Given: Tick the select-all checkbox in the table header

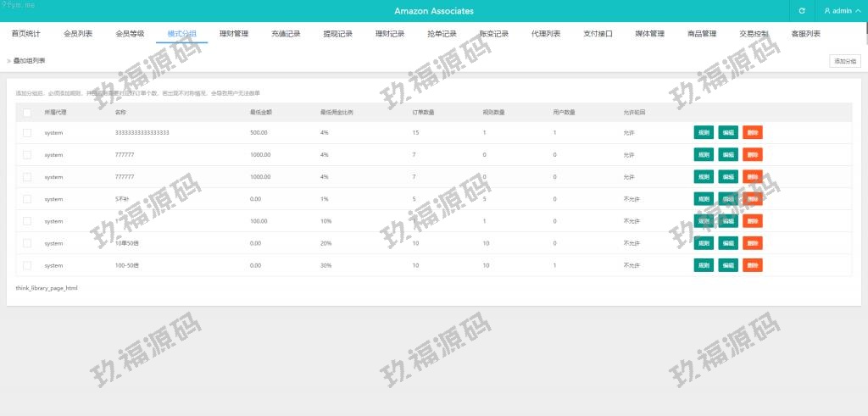Looking at the screenshot, I should click(x=27, y=112).
